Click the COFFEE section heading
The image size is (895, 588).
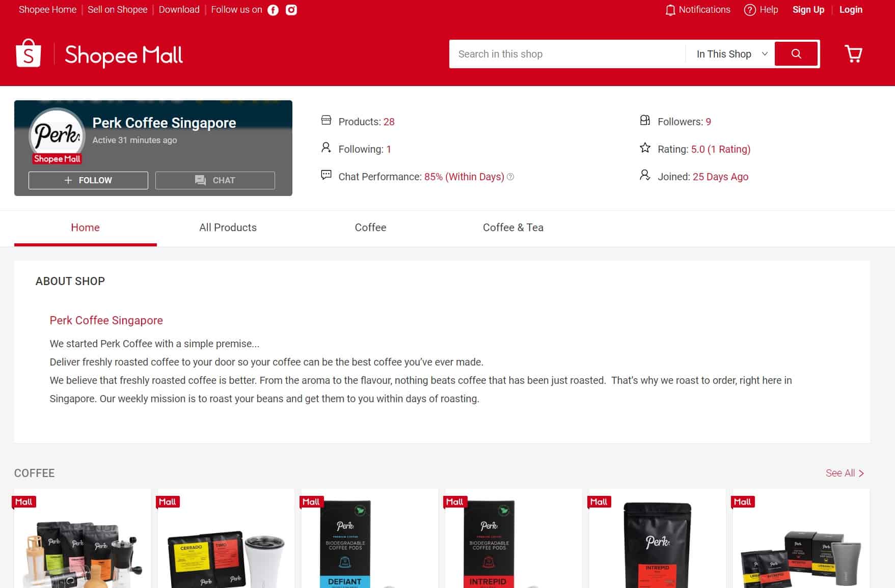[x=34, y=473]
